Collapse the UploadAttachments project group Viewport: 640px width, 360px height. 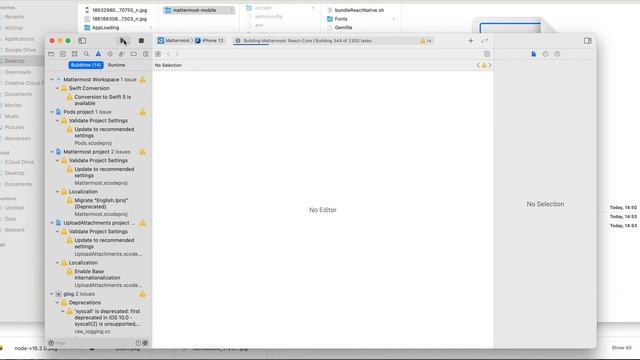pyautogui.click(x=52, y=223)
